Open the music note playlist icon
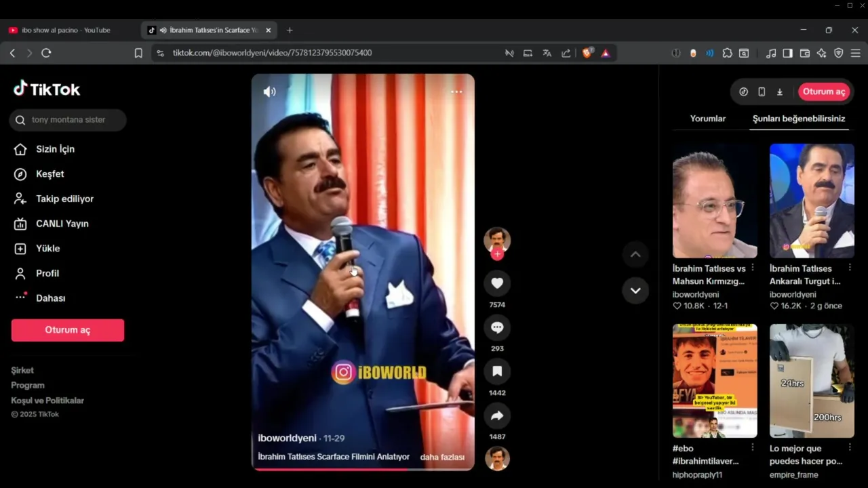Screen dimensions: 868x488 pos(770,53)
